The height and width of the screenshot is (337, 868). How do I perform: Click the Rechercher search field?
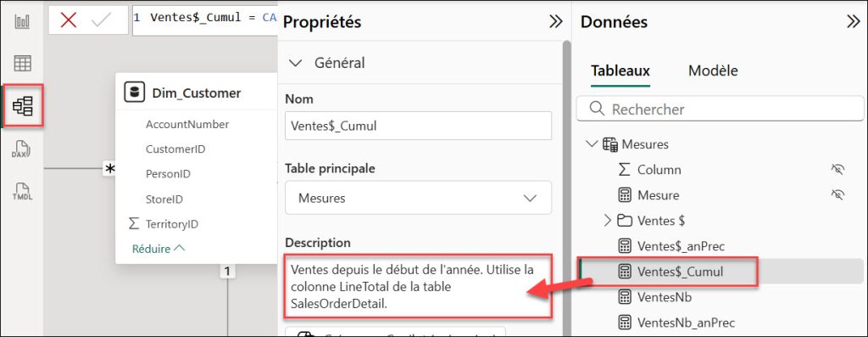pyautogui.click(x=721, y=110)
